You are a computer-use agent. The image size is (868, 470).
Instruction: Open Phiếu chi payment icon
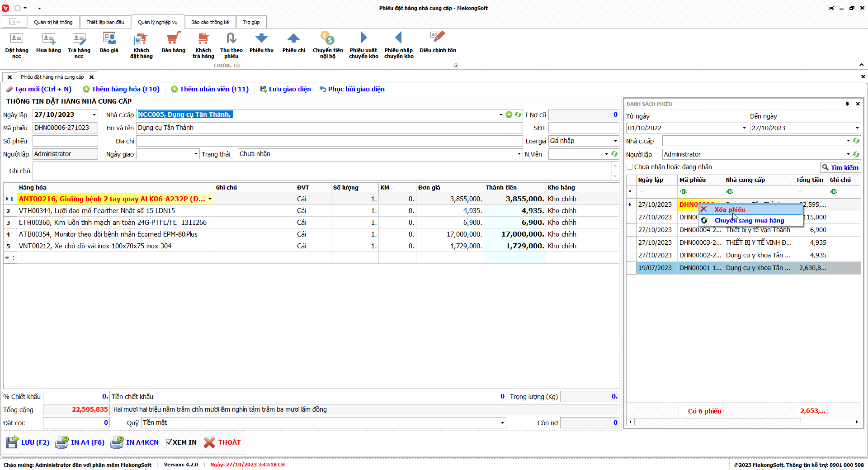click(293, 43)
